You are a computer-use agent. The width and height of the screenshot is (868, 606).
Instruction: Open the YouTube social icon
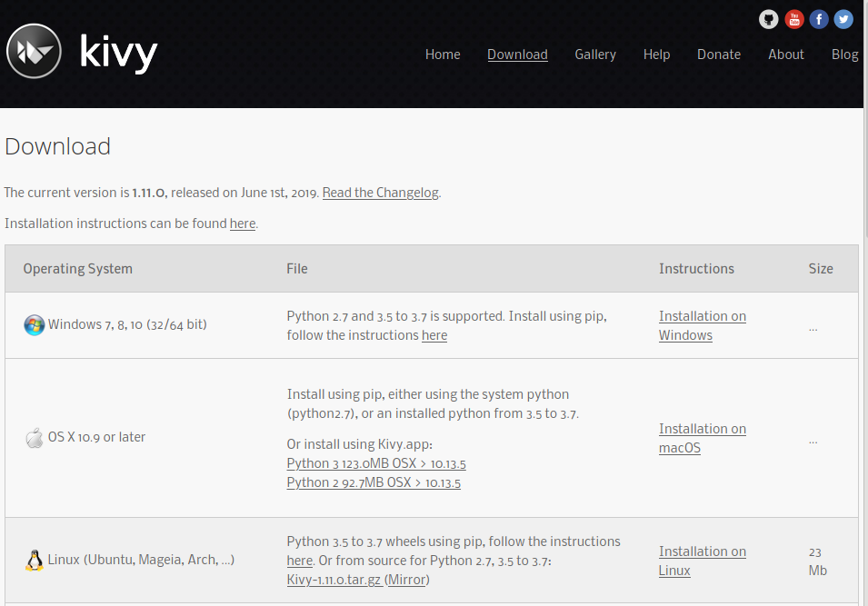click(794, 19)
